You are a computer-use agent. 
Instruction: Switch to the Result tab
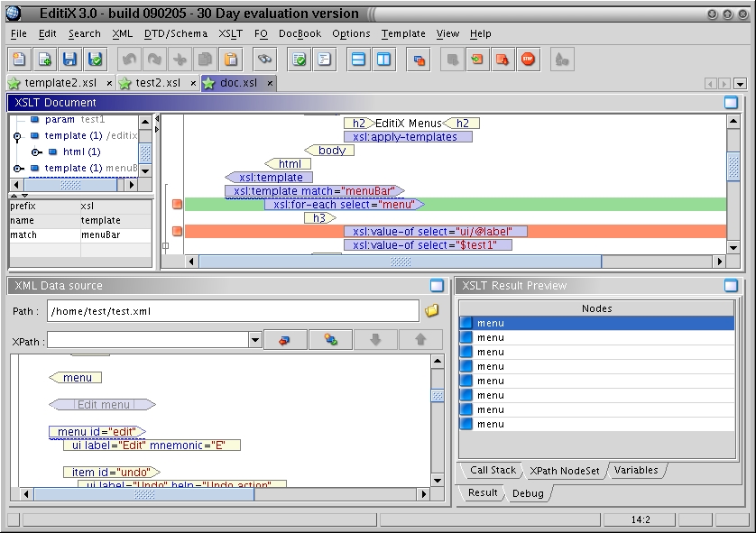click(483, 492)
